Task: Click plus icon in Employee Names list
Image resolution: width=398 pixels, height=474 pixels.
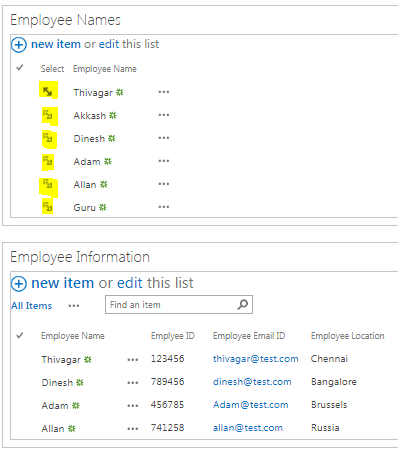Action: click(x=19, y=45)
